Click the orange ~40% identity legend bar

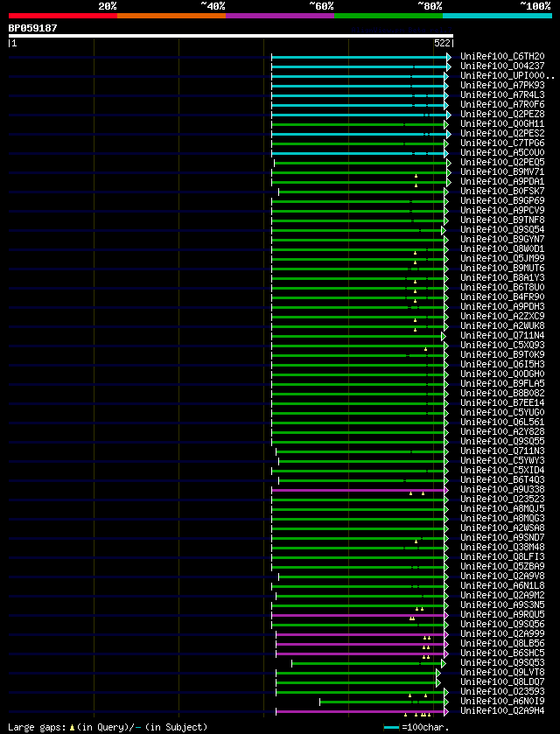point(171,16)
